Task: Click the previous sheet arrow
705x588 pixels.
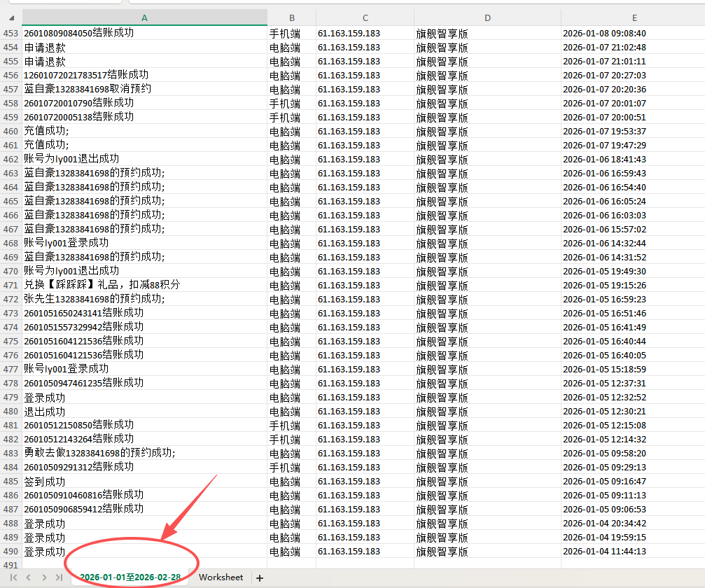Action: pyautogui.click(x=29, y=577)
